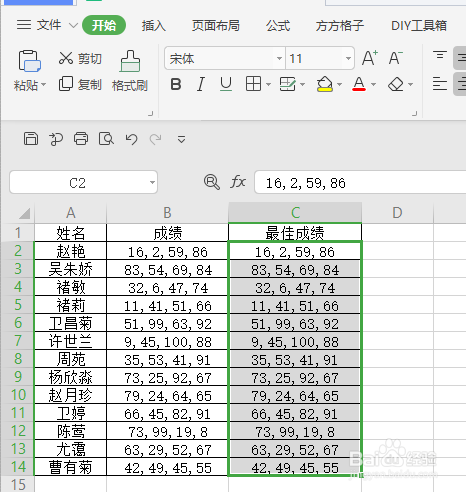The image size is (466, 492).
Task: Open the 插入 tab
Action: click(154, 25)
